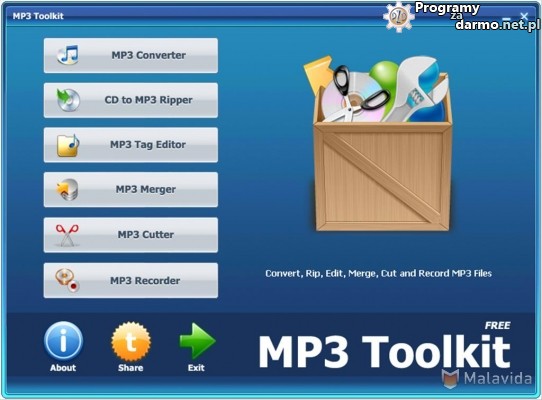Click the music note MP3 Converter icon
Viewport: 542px width, 400px height.
point(68,55)
